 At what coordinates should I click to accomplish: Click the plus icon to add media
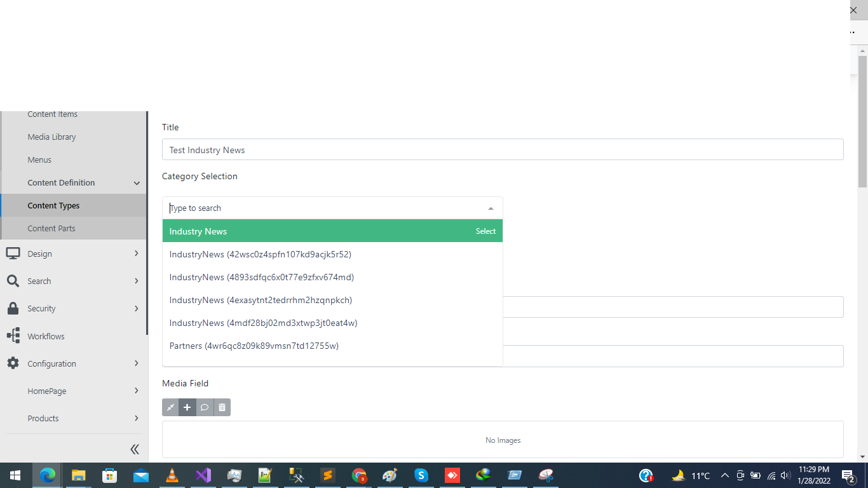click(x=187, y=407)
